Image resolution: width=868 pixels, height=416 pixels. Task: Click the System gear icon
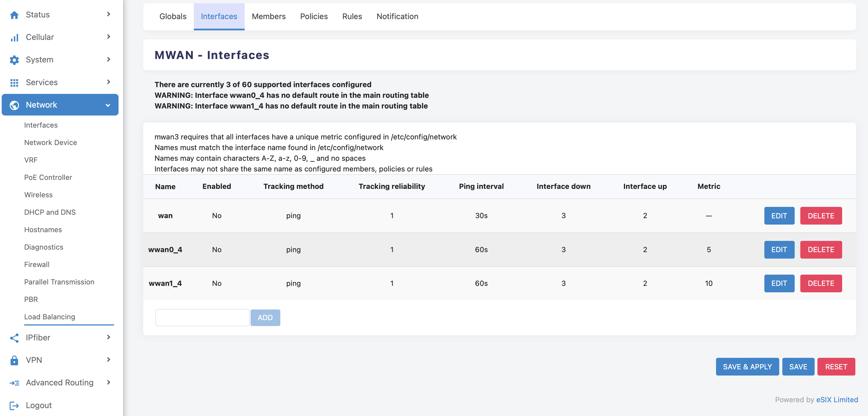coord(14,60)
